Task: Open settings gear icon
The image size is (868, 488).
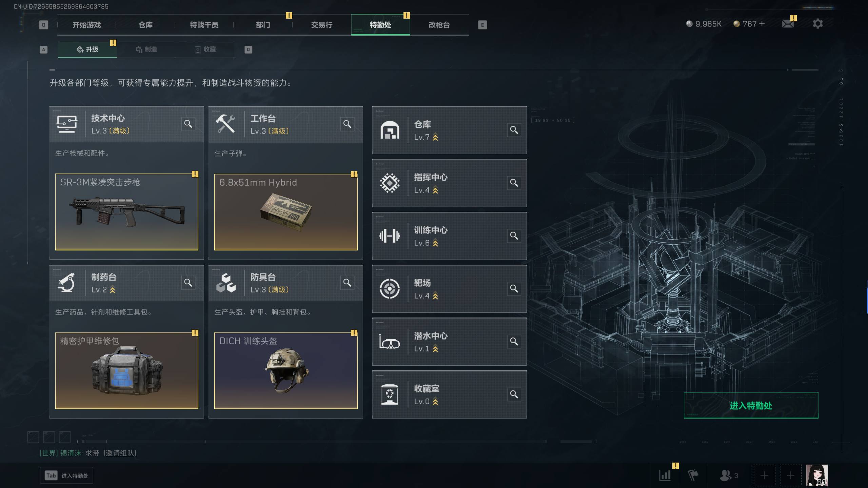Action: tap(817, 24)
